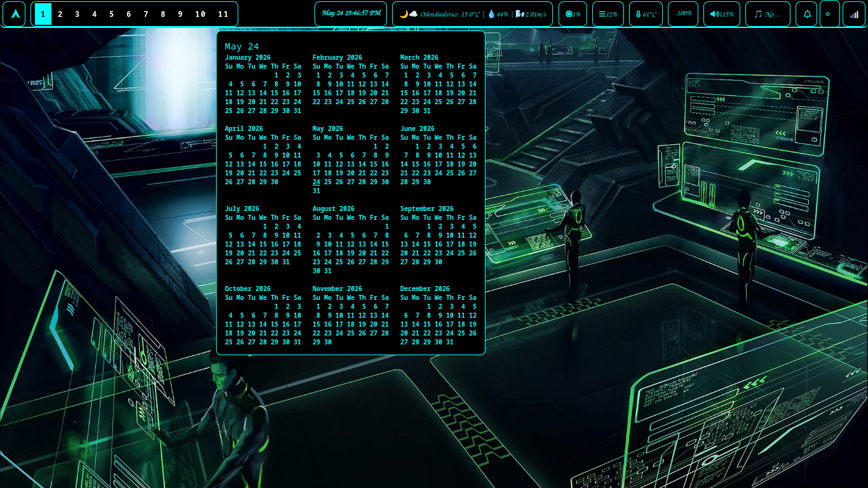The width and height of the screenshot is (868, 488).
Task: Open the memory usage 12% module
Action: pos(608,14)
